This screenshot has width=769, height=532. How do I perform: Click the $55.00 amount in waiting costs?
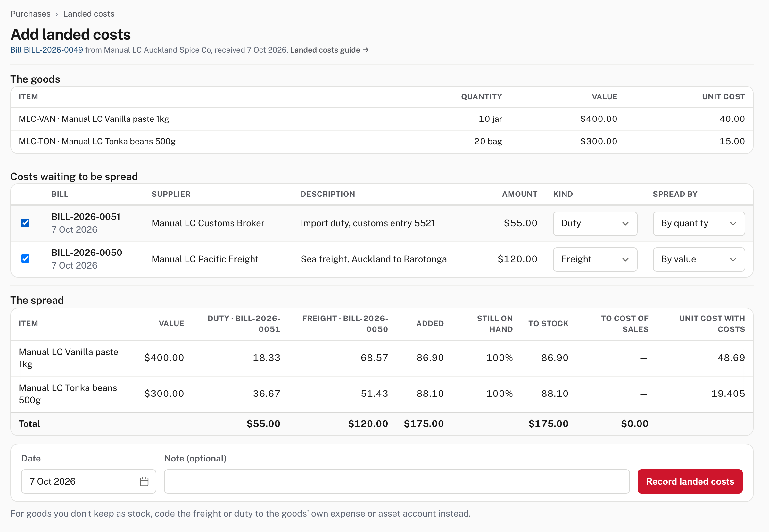[520, 223]
